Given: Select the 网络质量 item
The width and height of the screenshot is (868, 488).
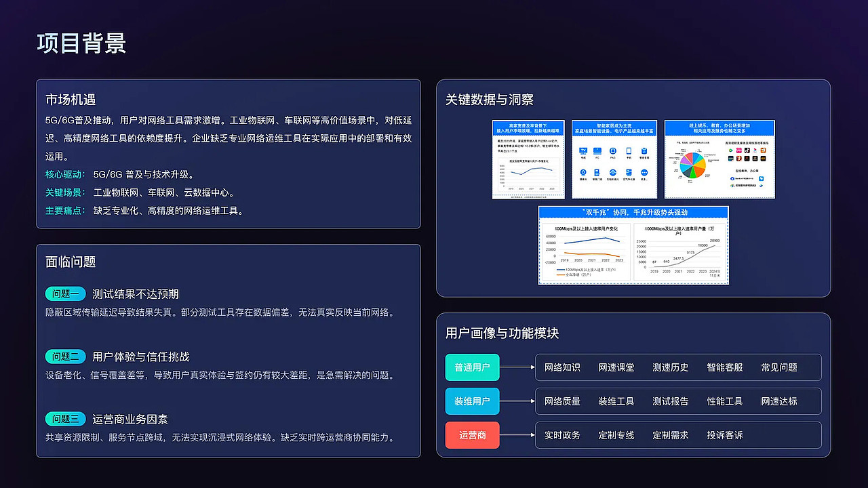Looking at the screenshot, I should [x=562, y=401].
